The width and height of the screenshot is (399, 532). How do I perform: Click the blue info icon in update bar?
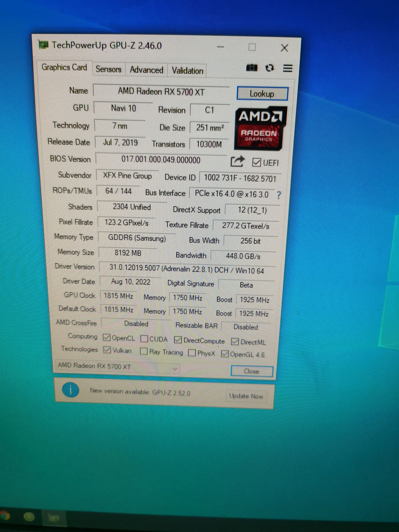point(71,390)
